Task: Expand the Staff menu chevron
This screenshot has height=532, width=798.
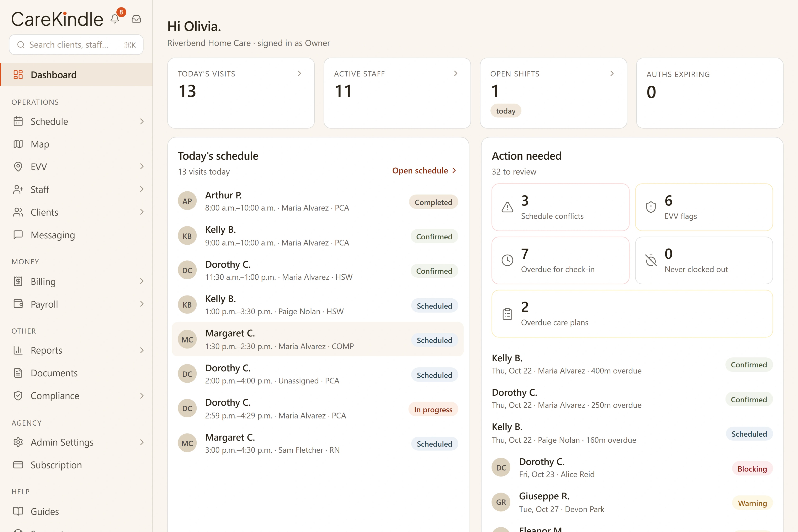Action: pos(142,189)
